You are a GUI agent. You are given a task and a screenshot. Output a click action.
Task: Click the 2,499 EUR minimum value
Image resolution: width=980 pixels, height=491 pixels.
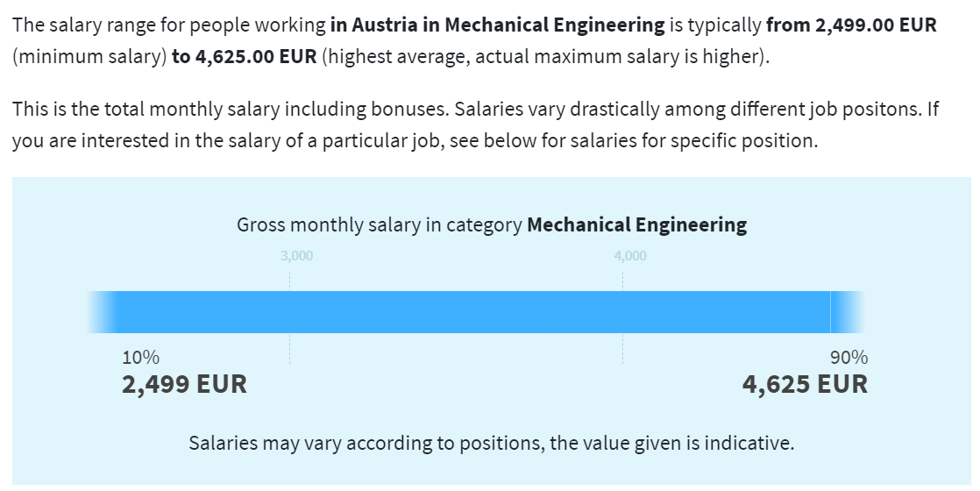click(184, 384)
